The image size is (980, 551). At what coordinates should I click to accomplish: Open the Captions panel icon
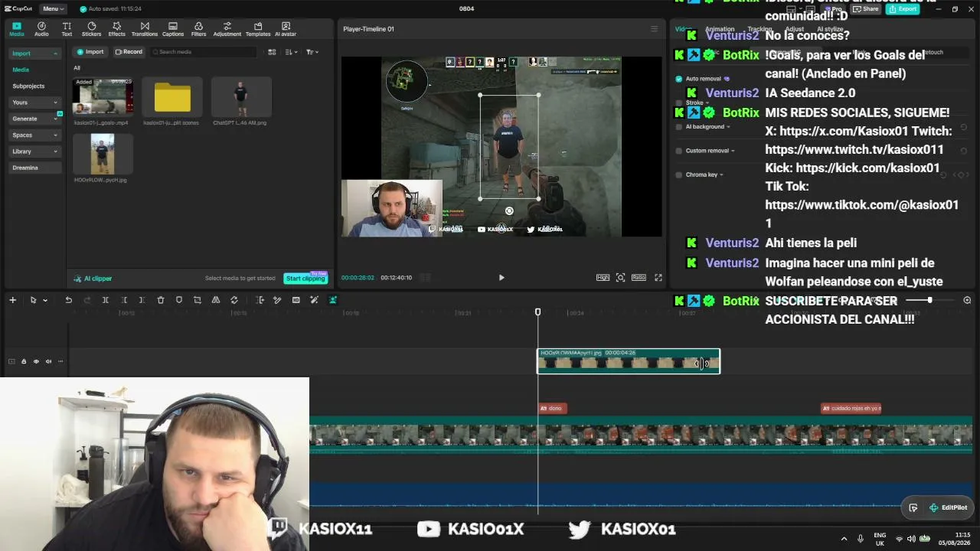pyautogui.click(x=173, y=29)
